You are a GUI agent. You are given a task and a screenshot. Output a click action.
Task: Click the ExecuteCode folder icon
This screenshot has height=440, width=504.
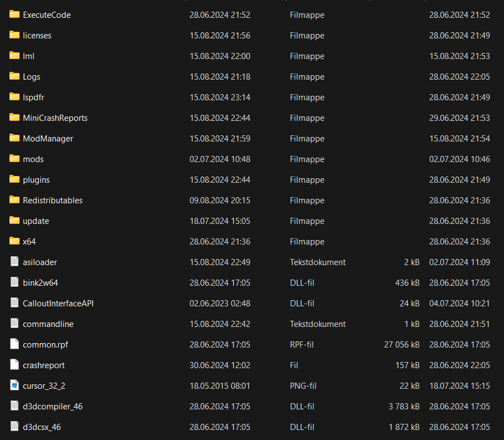(x=14, y=14)
